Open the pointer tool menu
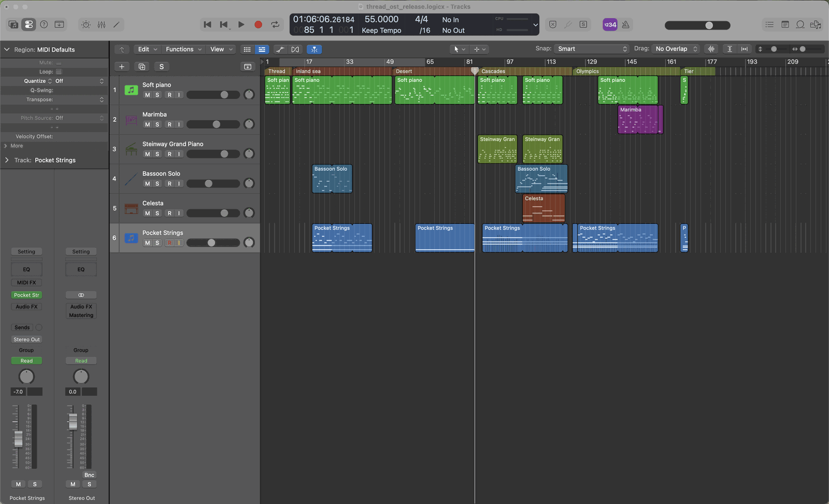Screen dimensions: 829x504 pos(460,49)
